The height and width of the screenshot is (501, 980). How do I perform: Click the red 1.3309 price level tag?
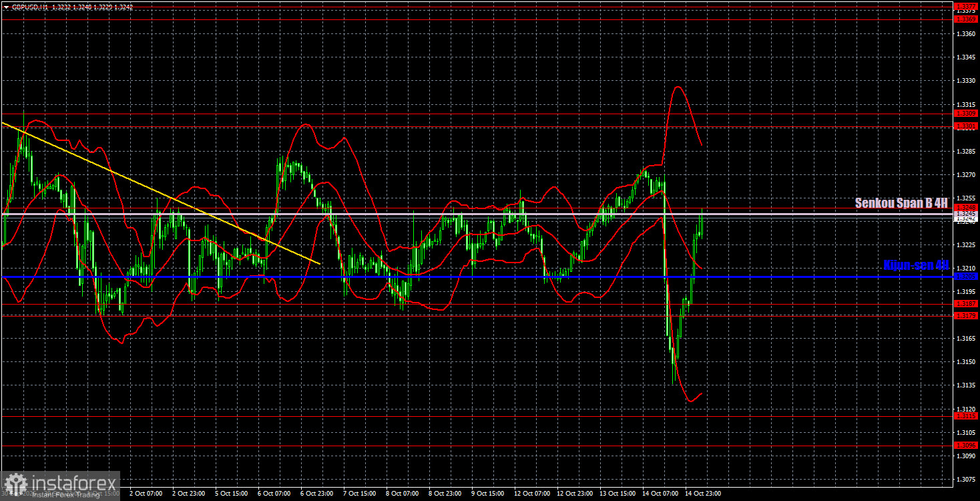click(x=966, y=114)
